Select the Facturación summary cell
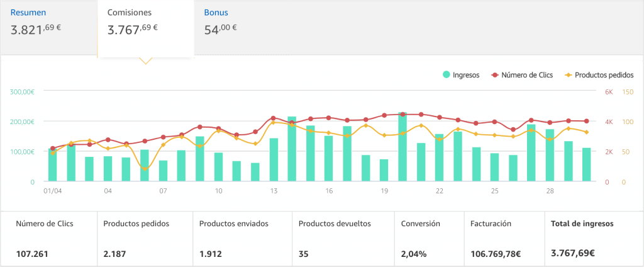Viewport: 644px width, 267px height. [504, 239]
